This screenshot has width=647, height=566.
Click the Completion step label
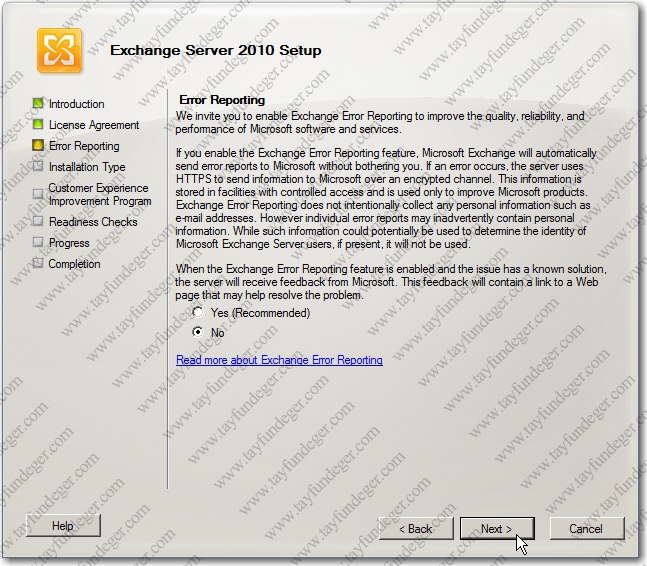coord(74,264)
